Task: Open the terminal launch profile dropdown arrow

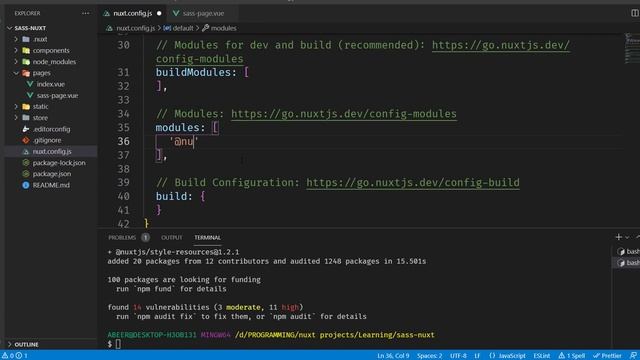Action: [627, 237]
